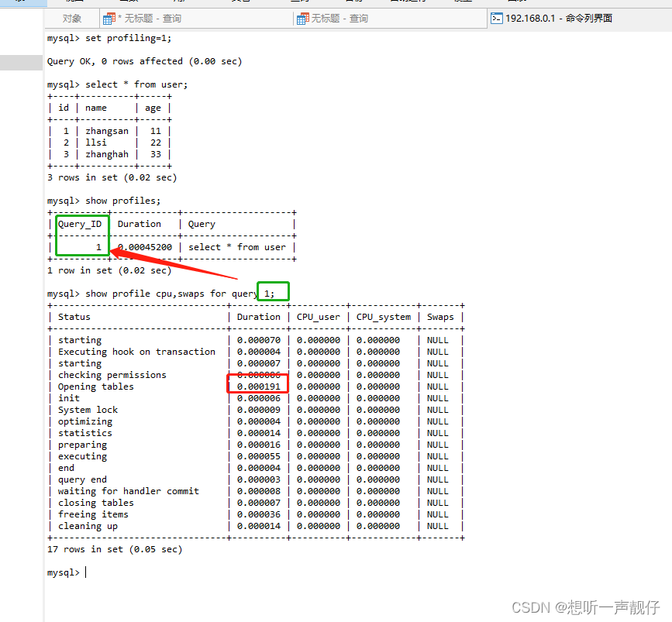Click the 'set profiling=1;' command text
Viewport: 672px width, 622px height.
tap(128, 38)
